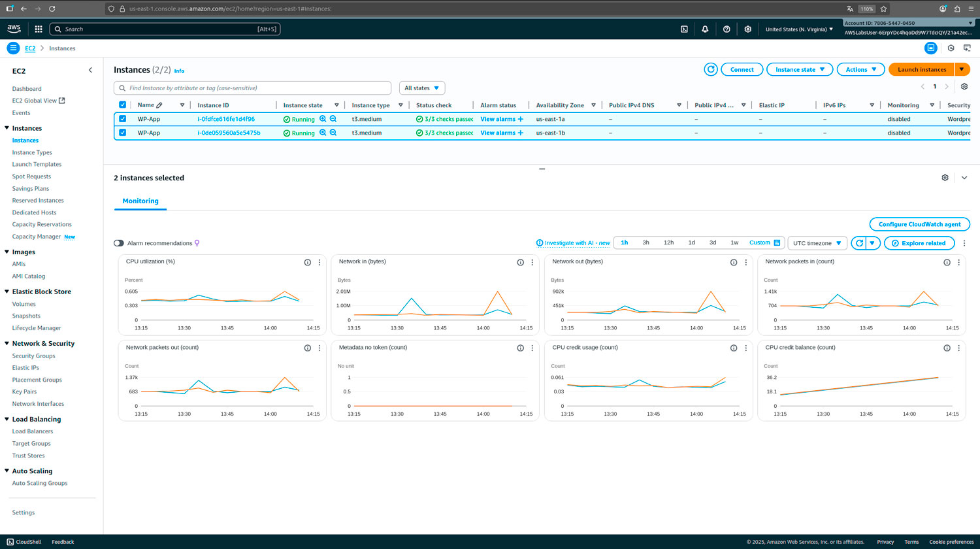The image size is (980, 549).
Task: Open table preferences gear icon
Action: point(964,87)
